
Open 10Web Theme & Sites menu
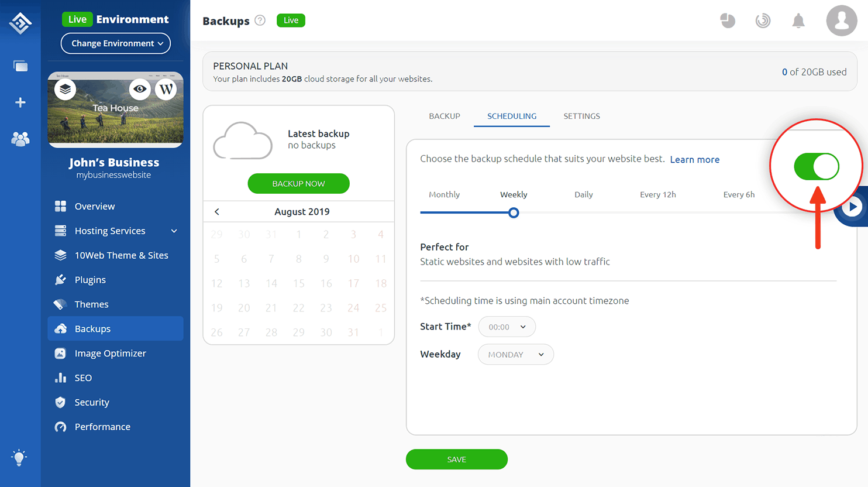116,255
